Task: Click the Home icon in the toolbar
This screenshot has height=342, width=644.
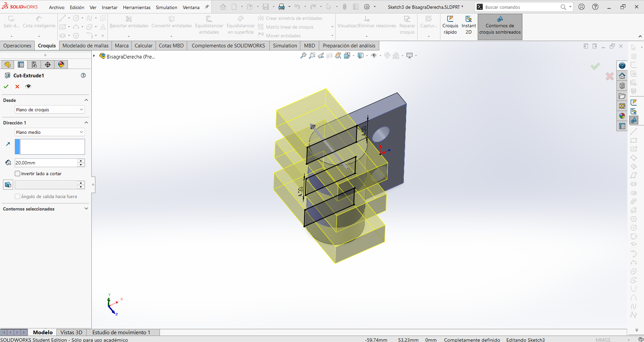Action: click(223, 7)
